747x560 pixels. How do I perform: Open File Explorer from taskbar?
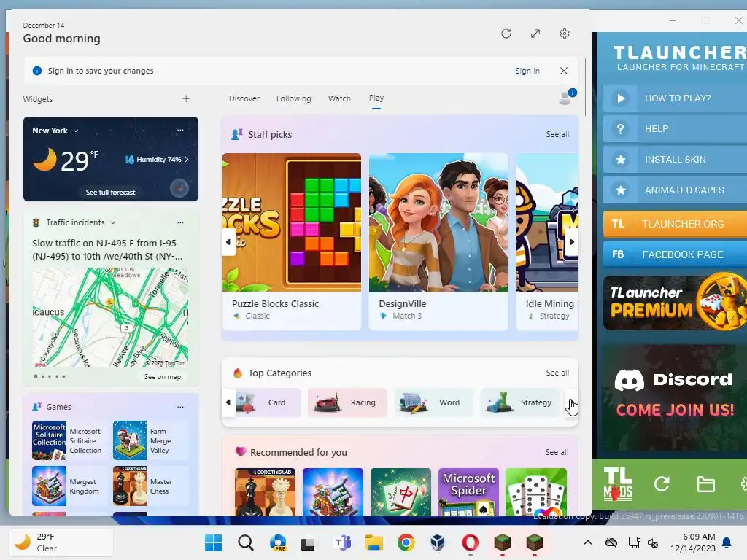[374, 542]
